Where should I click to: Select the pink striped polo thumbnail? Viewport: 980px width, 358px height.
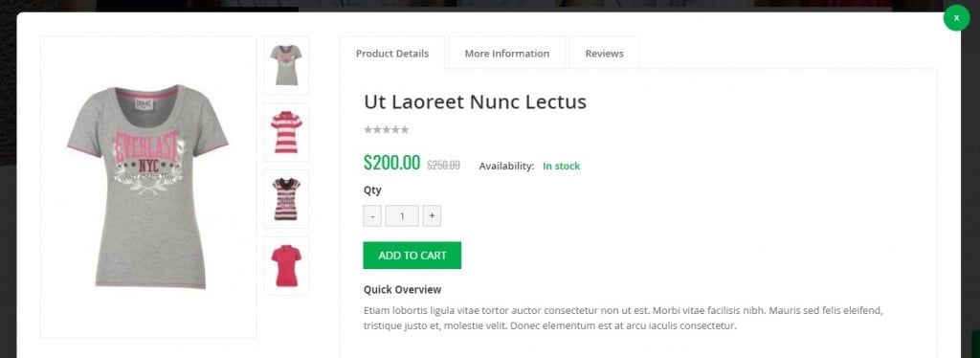[286, 132]
